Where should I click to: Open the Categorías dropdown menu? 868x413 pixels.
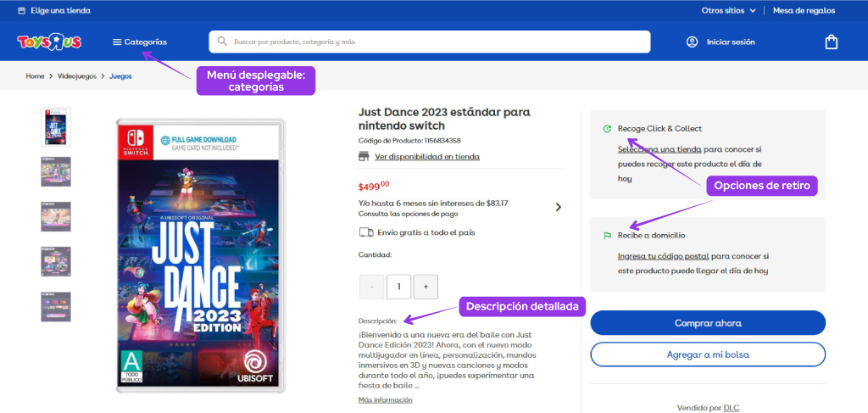[140, 42]
